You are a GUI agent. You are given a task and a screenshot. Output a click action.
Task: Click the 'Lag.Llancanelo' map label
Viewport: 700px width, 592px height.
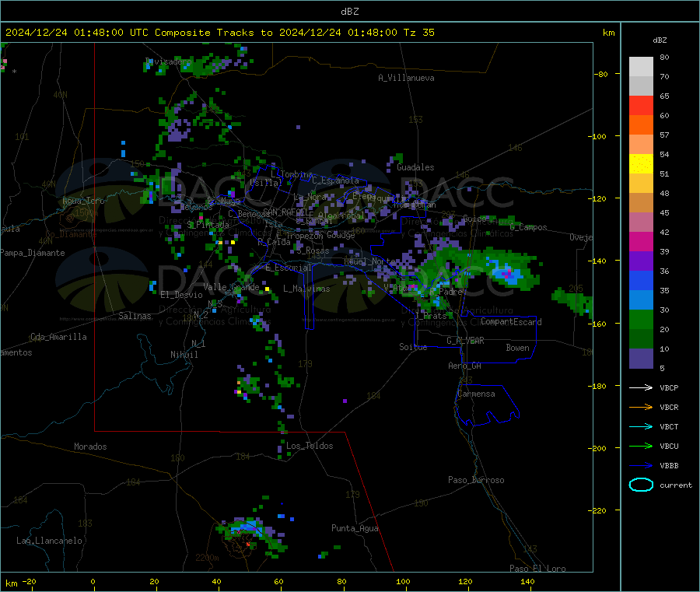(49, 541)
